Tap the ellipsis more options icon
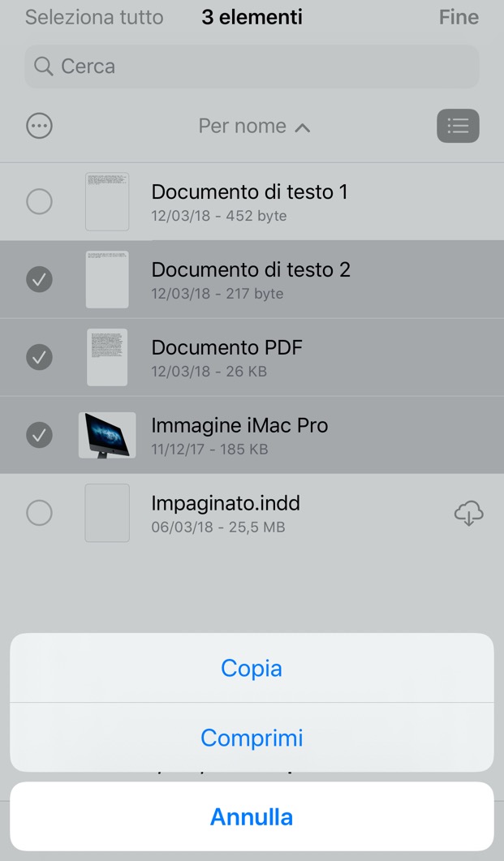Screen dimensions: 504x861 pos(40,126)
